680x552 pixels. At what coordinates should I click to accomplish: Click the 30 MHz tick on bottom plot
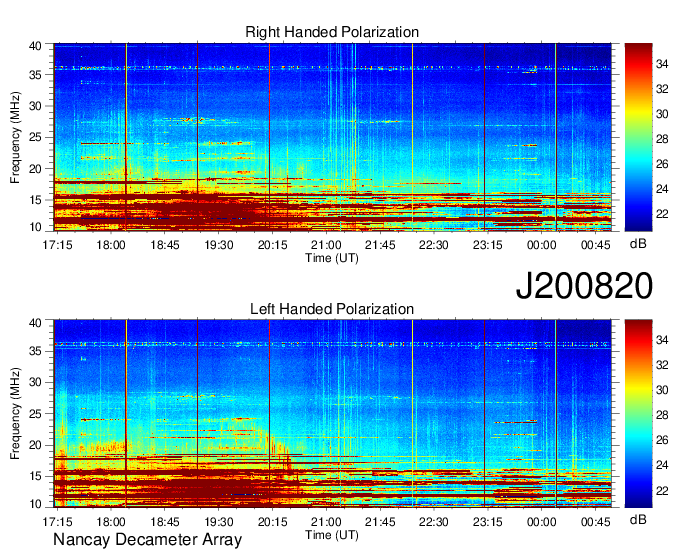pyautogui.click(x=36, y=382)
